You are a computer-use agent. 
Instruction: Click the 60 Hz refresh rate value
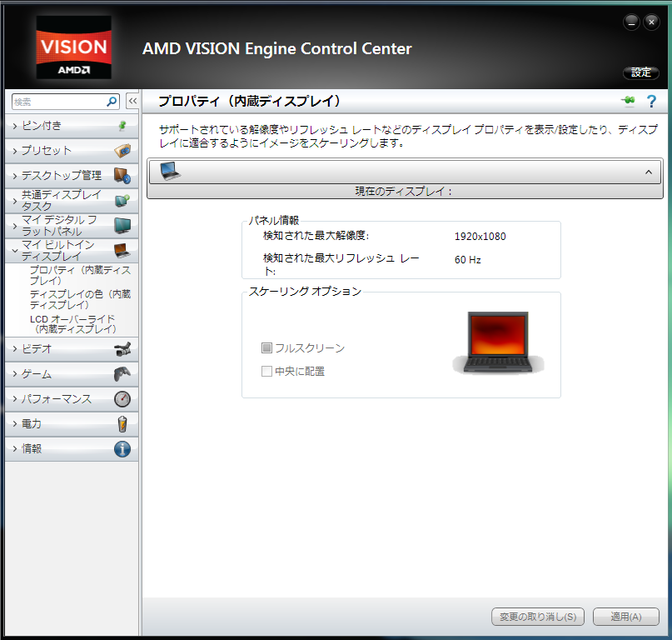click(468, 259)
